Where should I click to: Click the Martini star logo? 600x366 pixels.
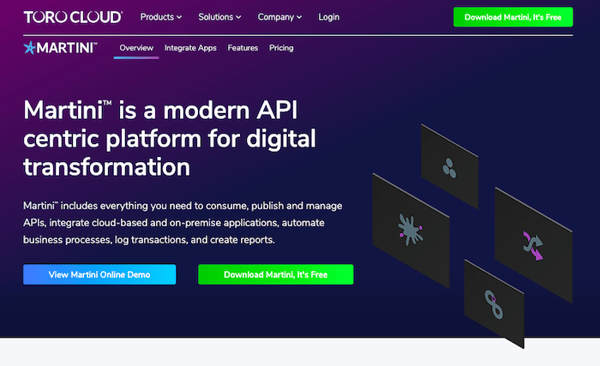point(60,48)
